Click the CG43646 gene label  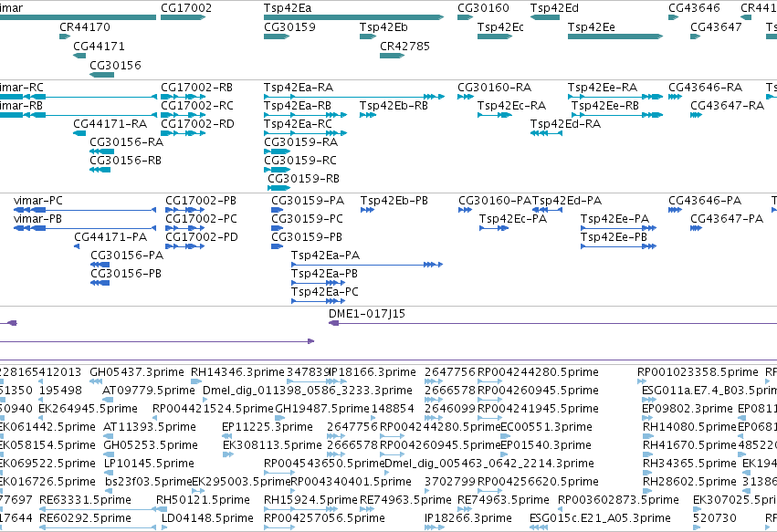694,8
